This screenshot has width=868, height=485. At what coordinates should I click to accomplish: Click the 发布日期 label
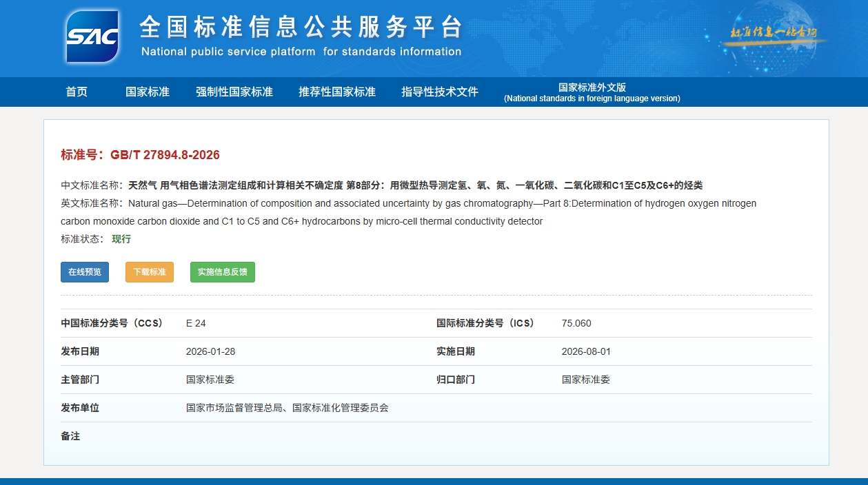(80, 351)
